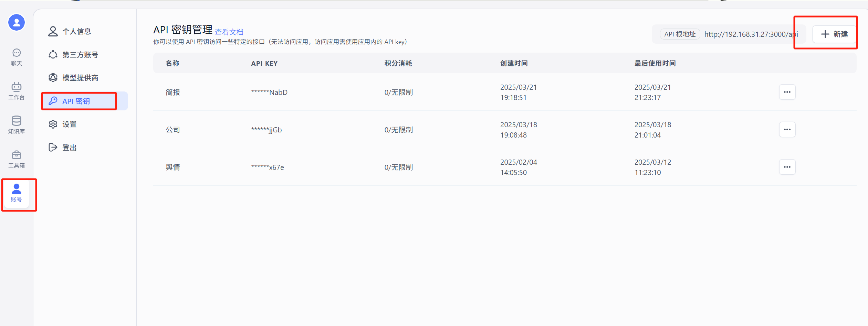
Task: Expand more options for 公司 key
Action: point(787,130)
